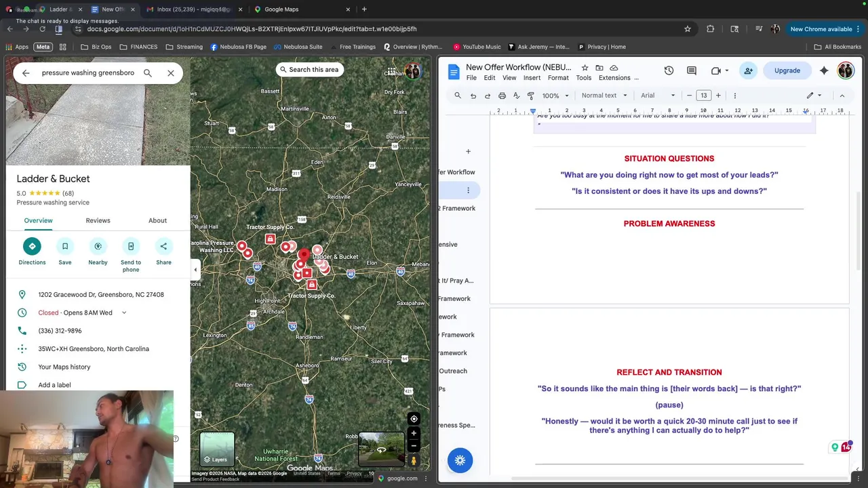Click the share people icon in Docs
Image resolution: width=868 pixels, height=488 pixels.
748,70
